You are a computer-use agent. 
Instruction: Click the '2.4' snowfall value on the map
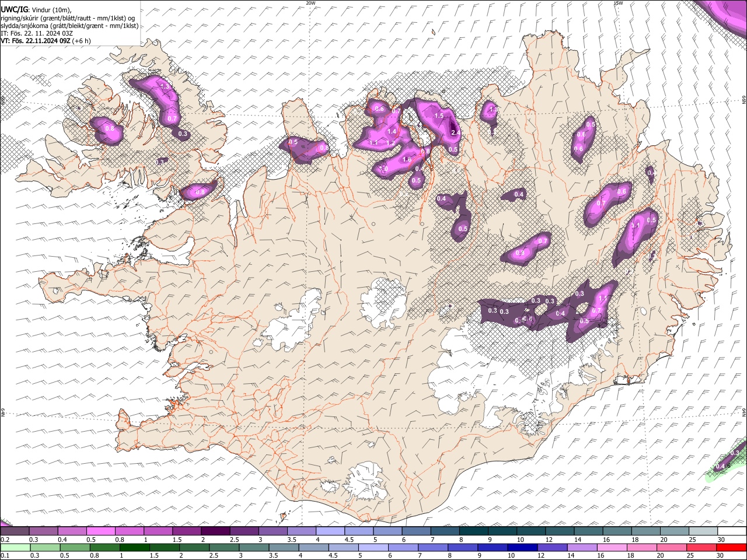[456, 133]
